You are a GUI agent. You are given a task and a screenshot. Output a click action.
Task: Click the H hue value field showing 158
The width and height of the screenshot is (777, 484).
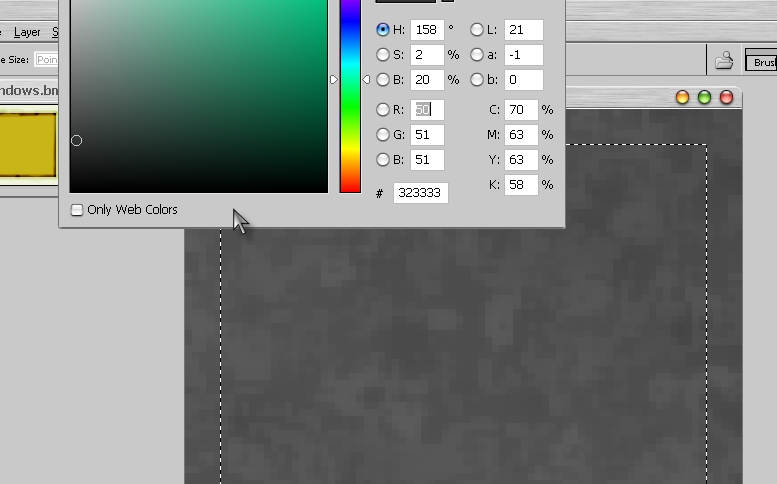click(x=427, y=30)
